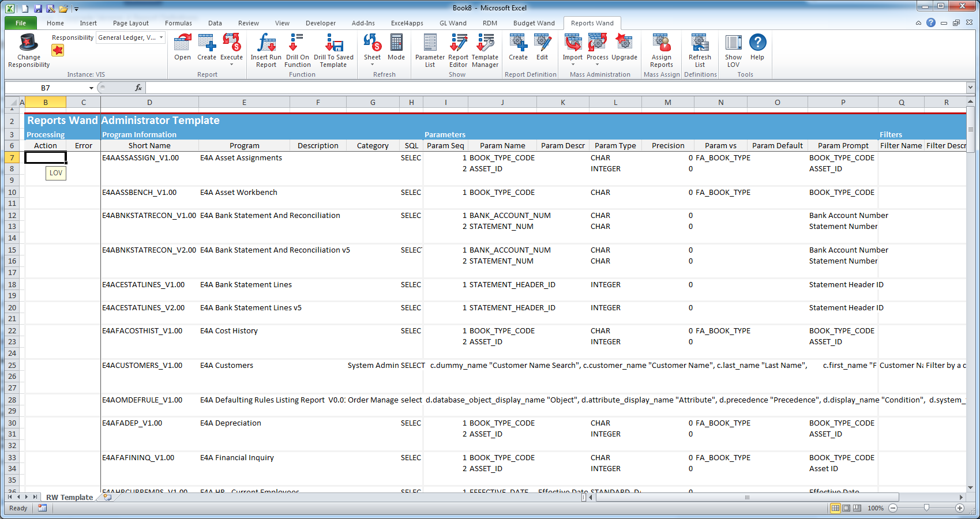Screen dimensions: 980x519
Task: Select the RW Template sheet tab
Action: [x=69, y=497]
